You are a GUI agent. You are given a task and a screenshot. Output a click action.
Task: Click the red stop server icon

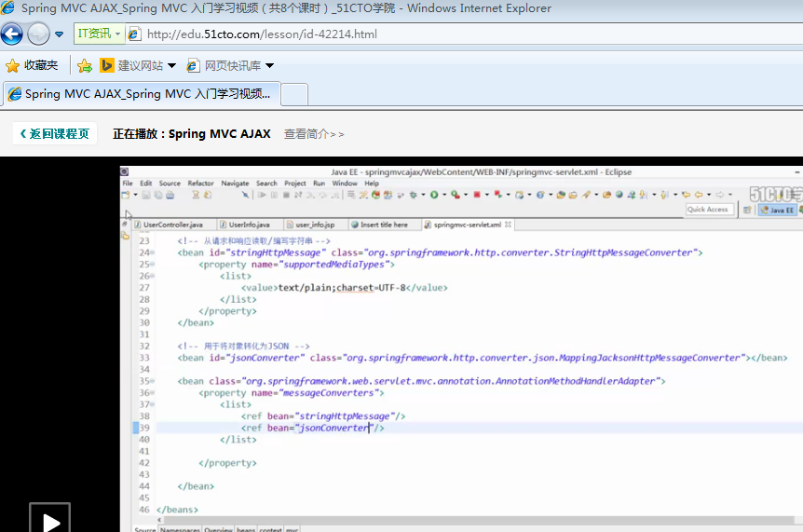tap(477, 195)
